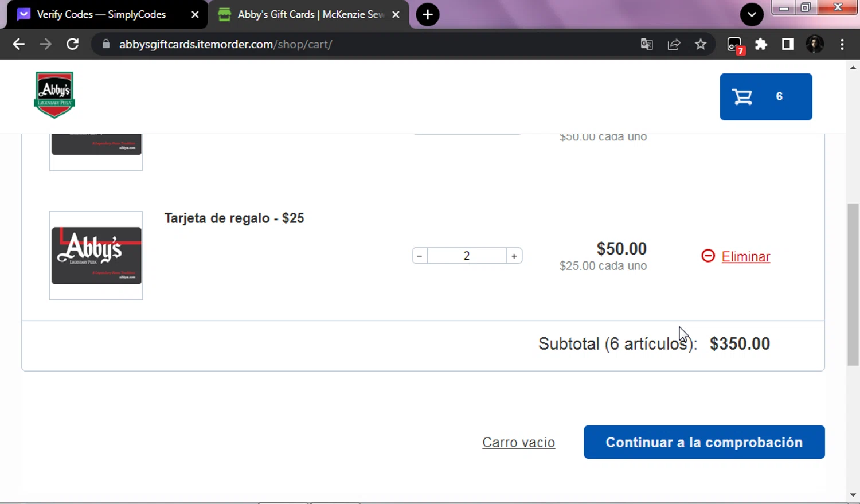Screen dimensions: 860x504
Task: Restore down the browser window
Action: tap(806, 8)
